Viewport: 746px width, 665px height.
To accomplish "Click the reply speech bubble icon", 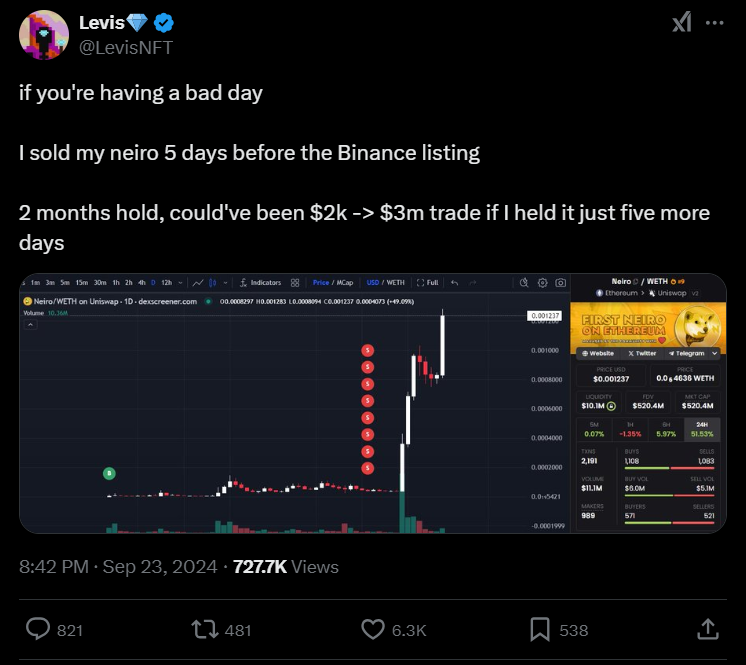I will coord(38,629).
